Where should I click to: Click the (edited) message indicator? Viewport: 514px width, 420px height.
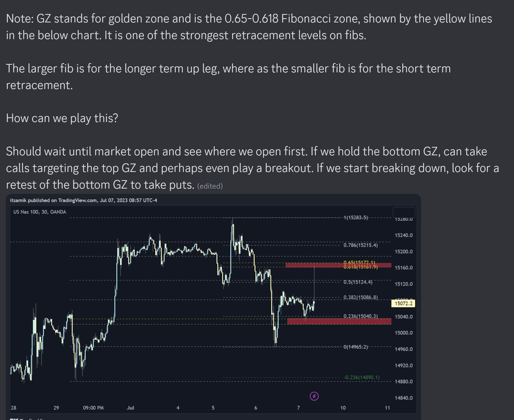tap(210, 186)
